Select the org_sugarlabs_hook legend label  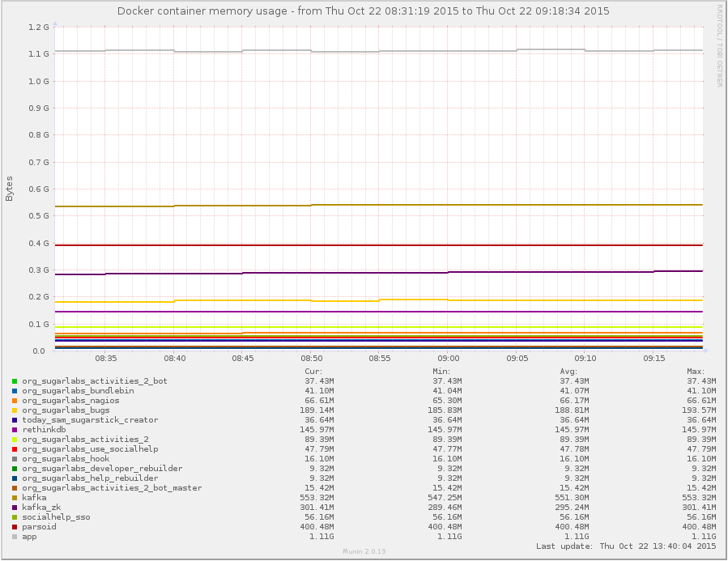click(66, 459)
